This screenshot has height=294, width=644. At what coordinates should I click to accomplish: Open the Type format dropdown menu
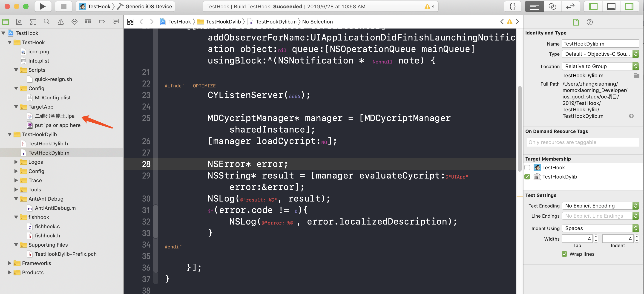(636, 54)
